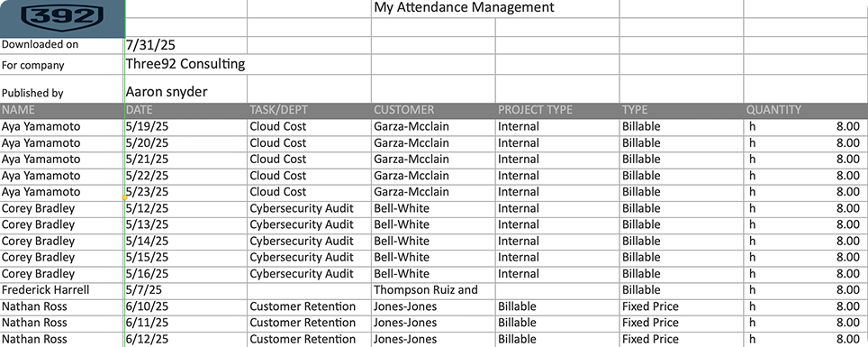Select the PROJECT TYPE column header
The height and width of the screenshot is (347, 868).
[557, 110]
